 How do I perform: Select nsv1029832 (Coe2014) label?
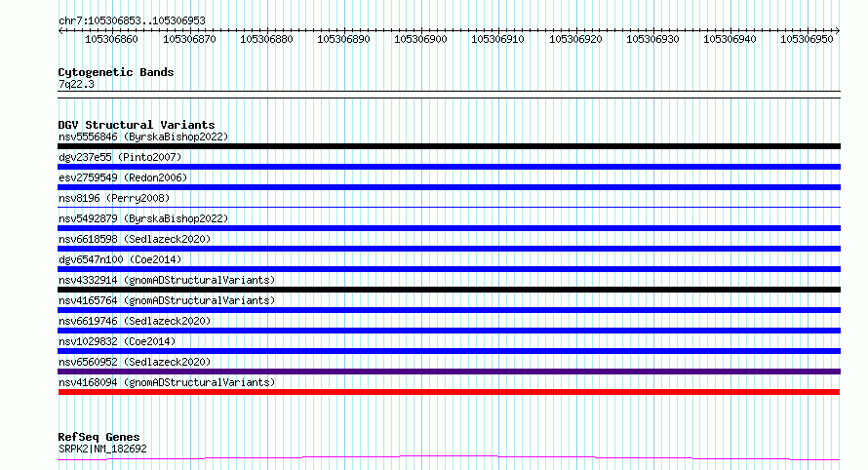[x=117, y=341]
